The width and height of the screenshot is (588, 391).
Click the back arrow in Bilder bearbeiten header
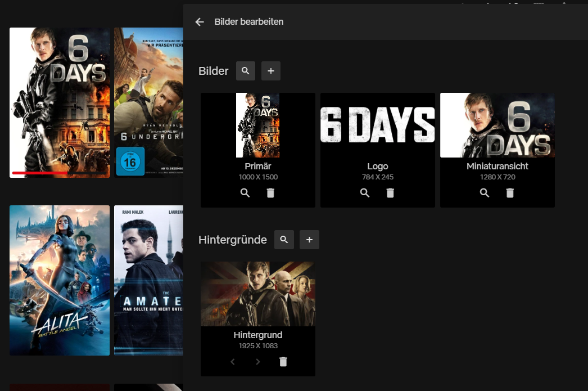point(200,22)
